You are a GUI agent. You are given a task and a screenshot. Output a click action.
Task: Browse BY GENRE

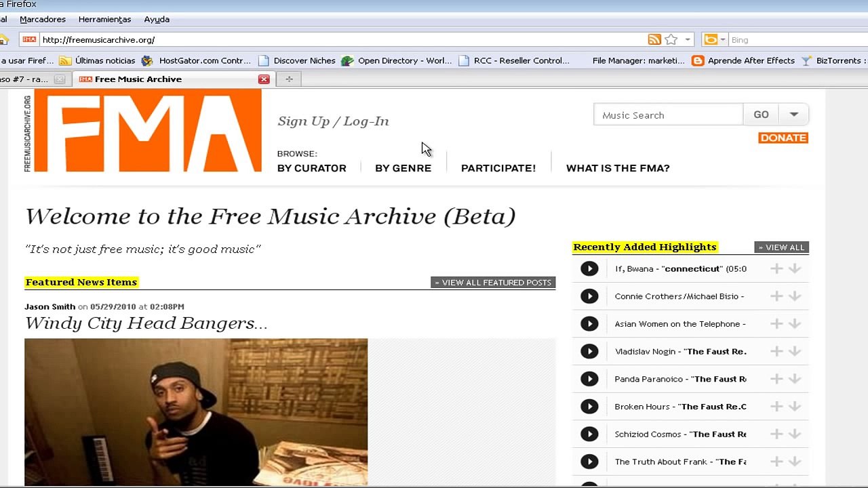click(x=403, y=168)
